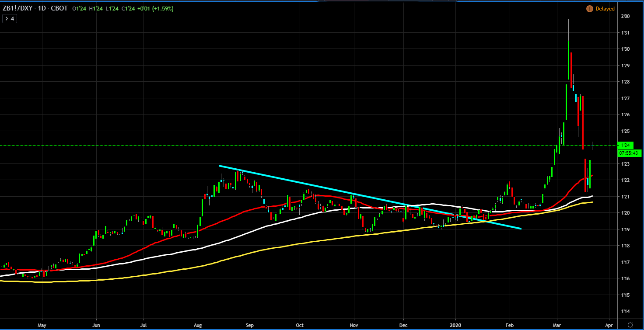Viewport: 644px width, 330px height.
Task: Click the (+1.59%) percent change value
Action: (162, 8)
